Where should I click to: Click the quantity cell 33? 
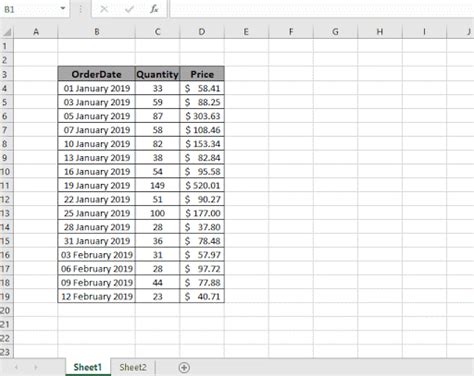coord(157,88)
